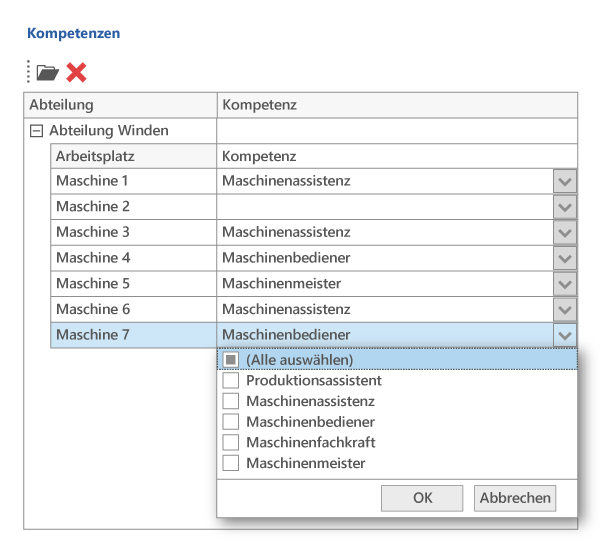Click the nested Kompetenz header beside Arbeitsplatz
This screenshot has height=557, width=600.
[x=397, y=156]
